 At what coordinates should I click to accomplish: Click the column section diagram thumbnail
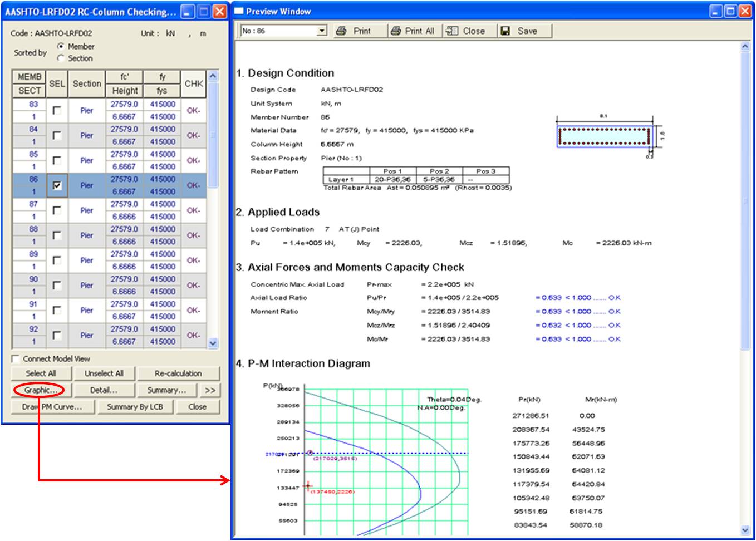[x=604, y=136]
